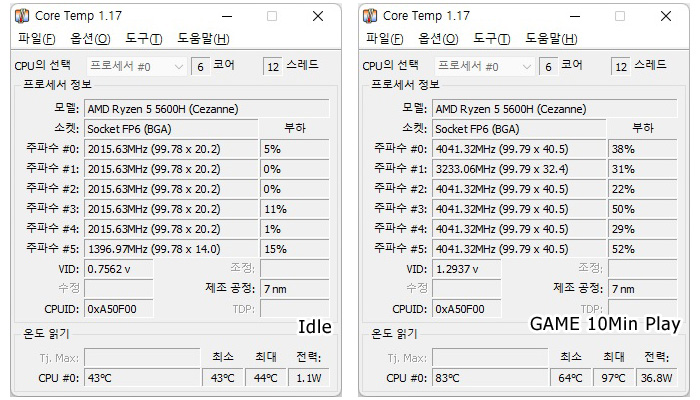This screenshot has width=700, height=400.
Task: Minimize the right Core Temp window
Action: click(x=574, y=16)
